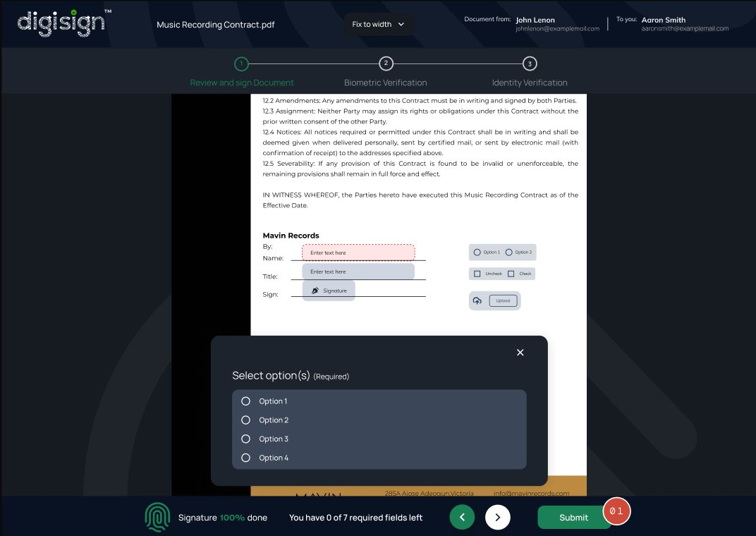Image resolution: width=756 pixels, height=536 pixels.
Task: Tick the Uncheck checkbox in document
Action: click(477, 274)
